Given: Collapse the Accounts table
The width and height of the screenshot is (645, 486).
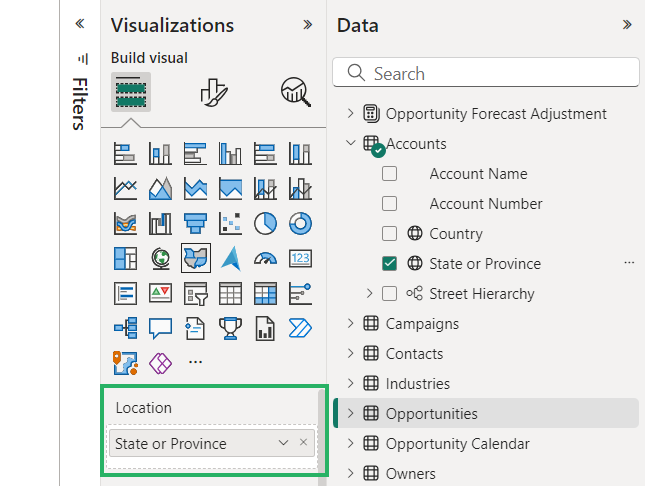Looking at the screenshot, I should coord(350,143).
